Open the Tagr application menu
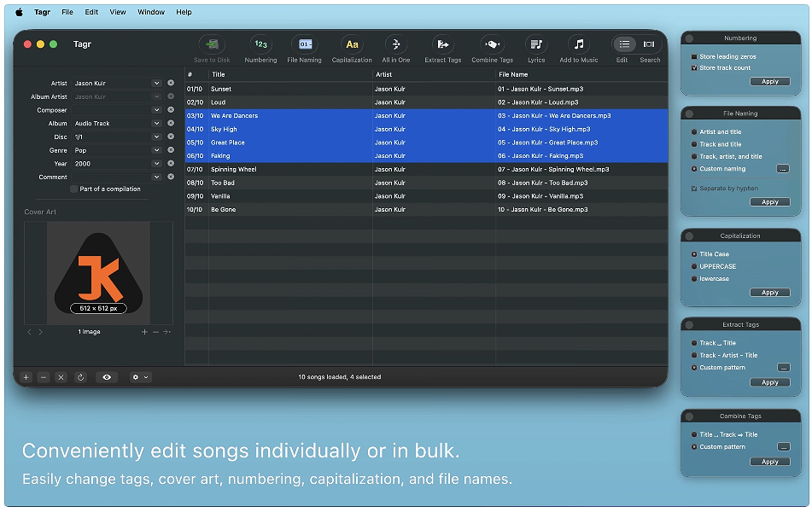Viewport: 812px width, 512px height. [x=42, y=12]
